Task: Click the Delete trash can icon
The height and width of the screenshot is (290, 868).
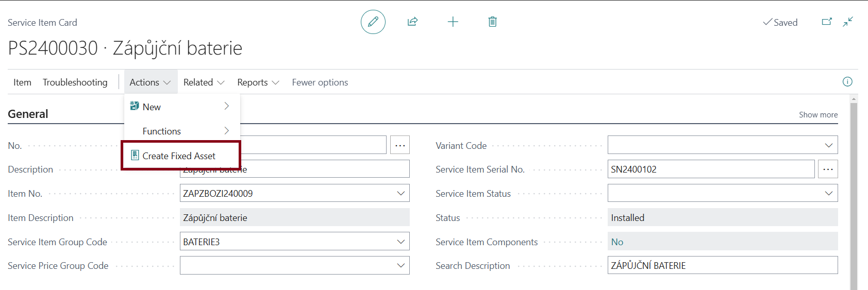Action: tap(492, 22)
